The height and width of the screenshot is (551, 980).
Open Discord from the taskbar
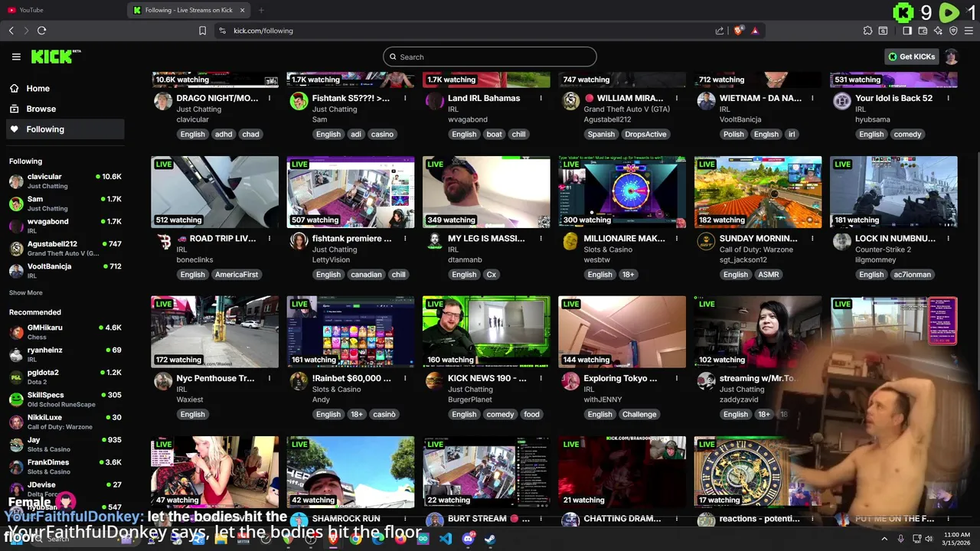click(468, 539)
